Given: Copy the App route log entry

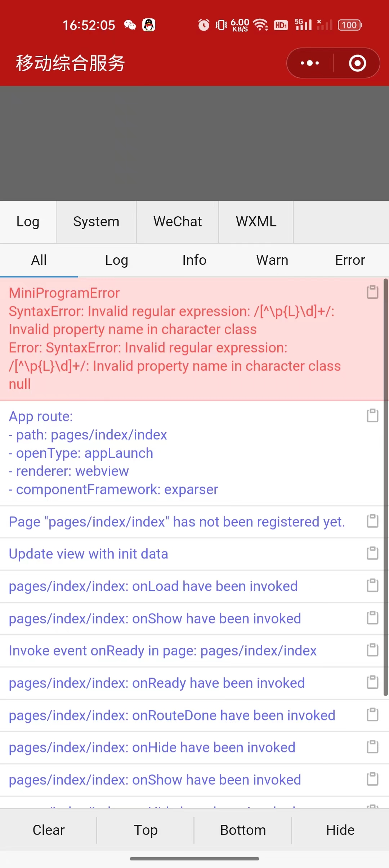Looking at the screenshot, I should 373,416.
